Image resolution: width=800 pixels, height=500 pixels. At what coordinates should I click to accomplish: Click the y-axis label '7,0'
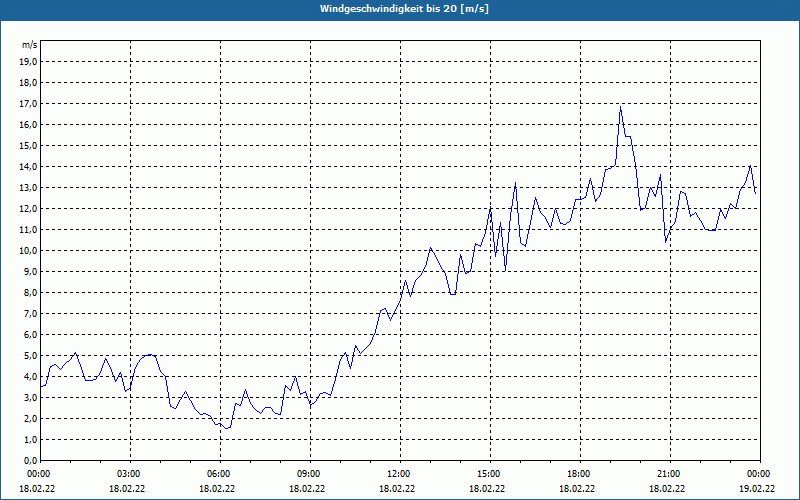tap(30, 314)
